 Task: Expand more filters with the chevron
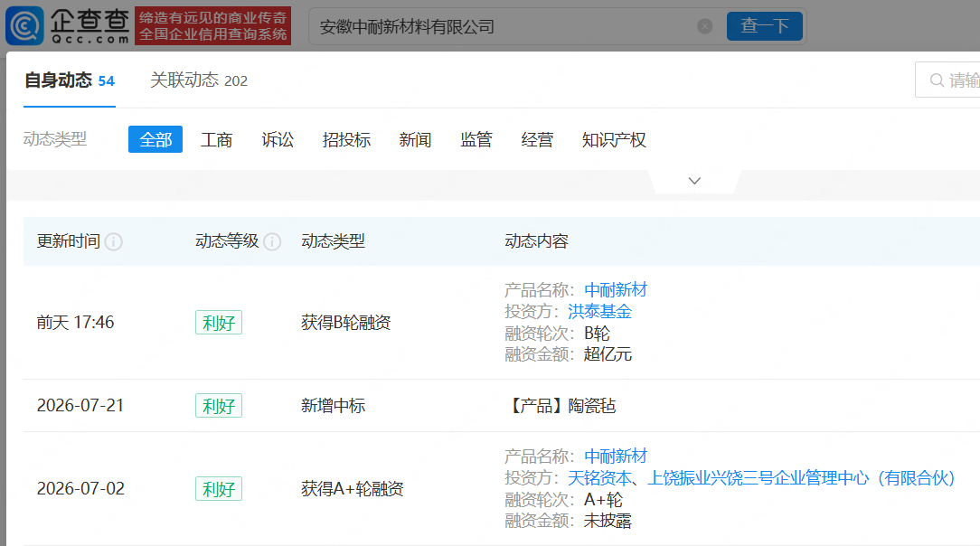coord(694,181)
